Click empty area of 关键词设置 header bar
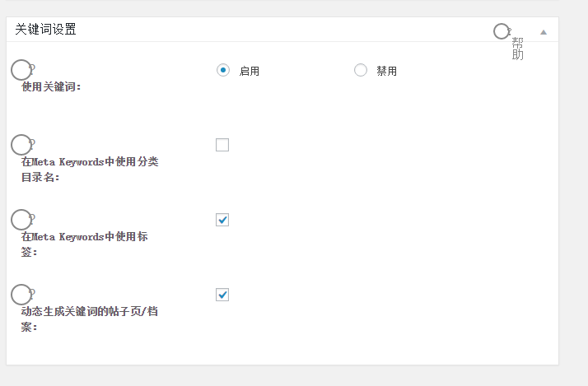 (288, 30)
